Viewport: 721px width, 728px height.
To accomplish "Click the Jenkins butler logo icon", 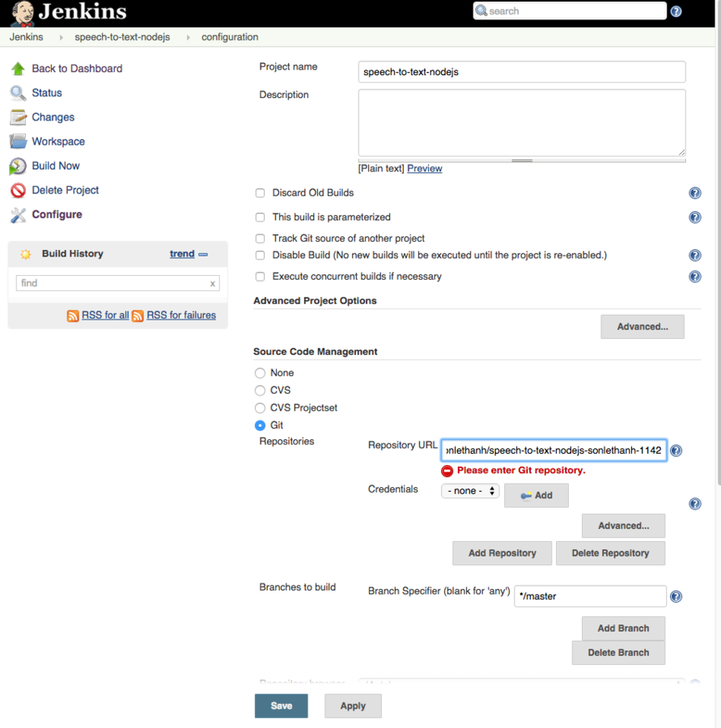I will 23,14.
